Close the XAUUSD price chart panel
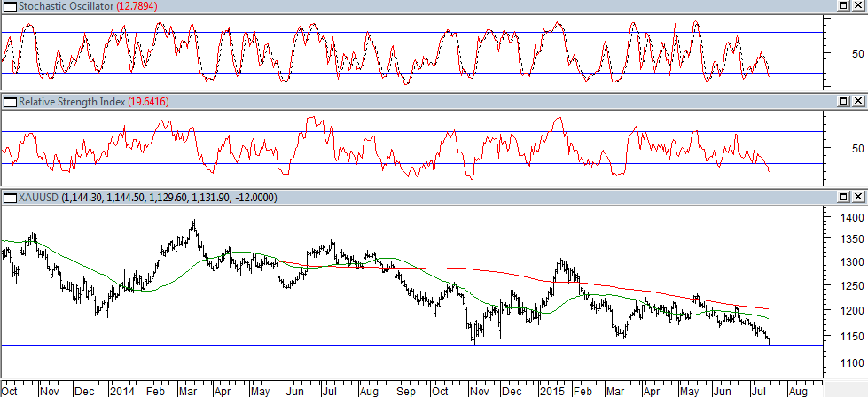The image size is (868, 397). coord(859,197)
